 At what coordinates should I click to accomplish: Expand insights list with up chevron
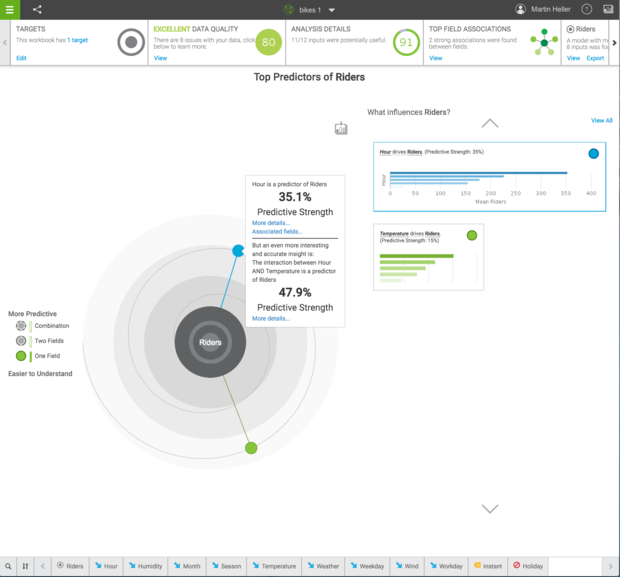tap(490, 123)
